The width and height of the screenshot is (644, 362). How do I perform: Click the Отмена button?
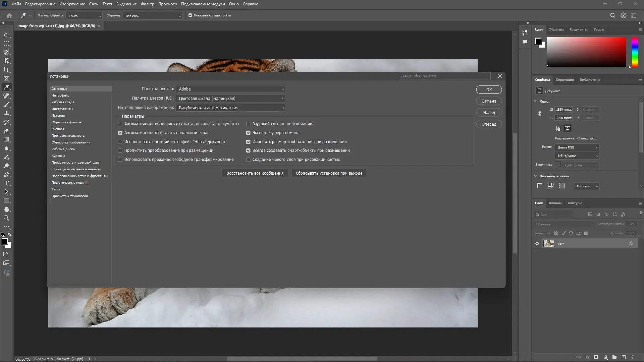click(489, 101)
